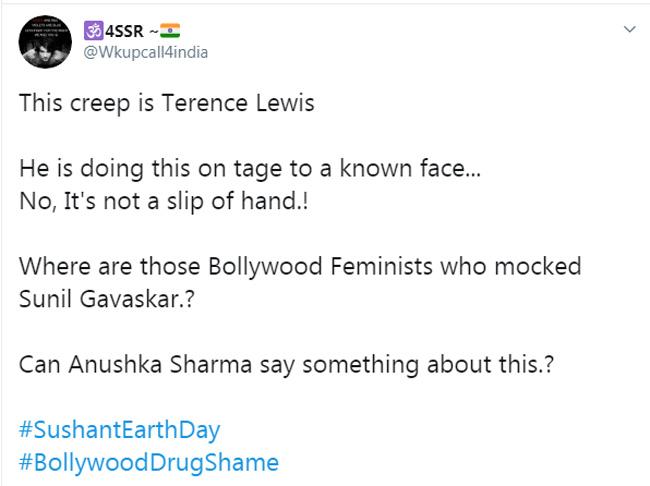The height and width of the screenshot is (486, 650).
Task: Click the profile avatar picture
Action: click(43, 40)
